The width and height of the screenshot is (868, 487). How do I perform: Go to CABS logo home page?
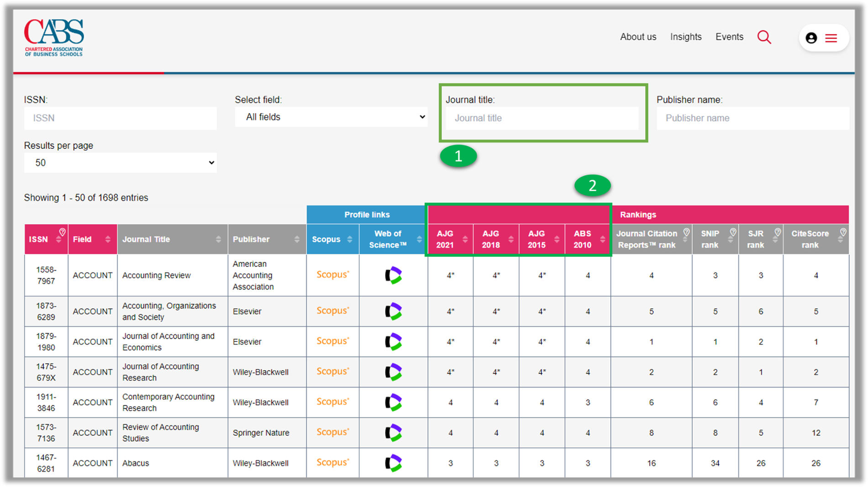point(54,37)
